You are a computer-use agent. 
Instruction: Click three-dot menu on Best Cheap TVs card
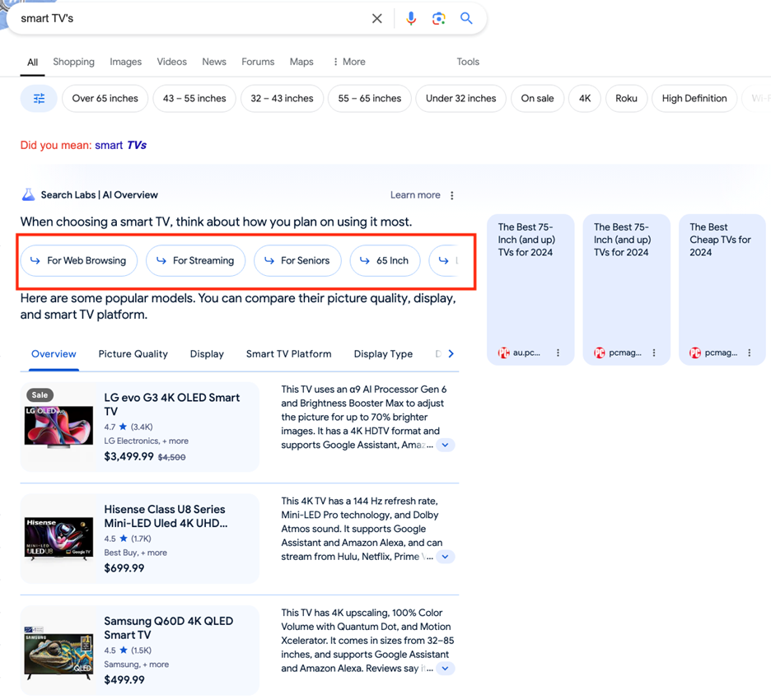tap(750, 352)
